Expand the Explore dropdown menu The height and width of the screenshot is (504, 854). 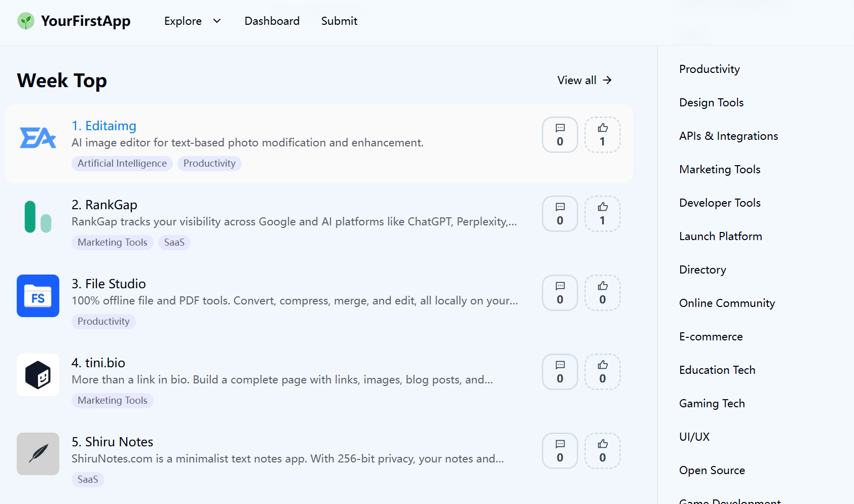point(193,21)
